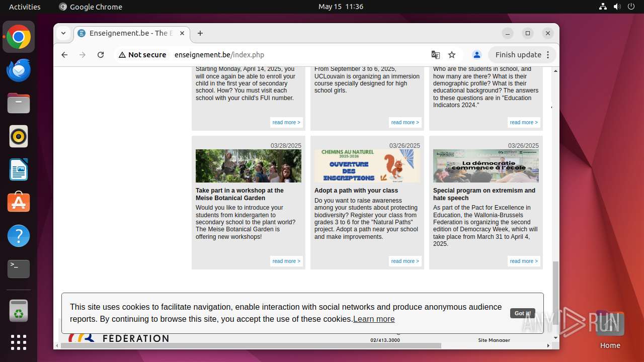This screenshot has width=644, height=362.
Task: Select the 03/28/2025 date text
Action: (x=286, y=146)
